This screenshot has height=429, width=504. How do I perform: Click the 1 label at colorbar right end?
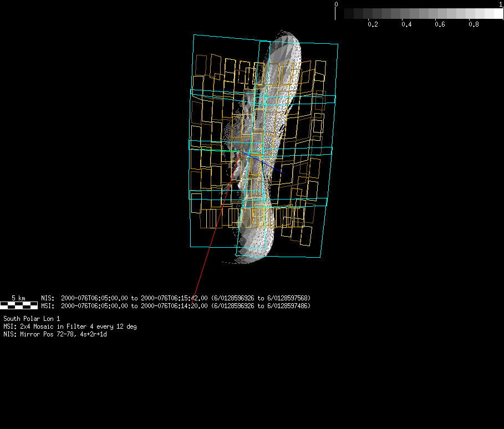pyautogui.click(x=501, y=4)
